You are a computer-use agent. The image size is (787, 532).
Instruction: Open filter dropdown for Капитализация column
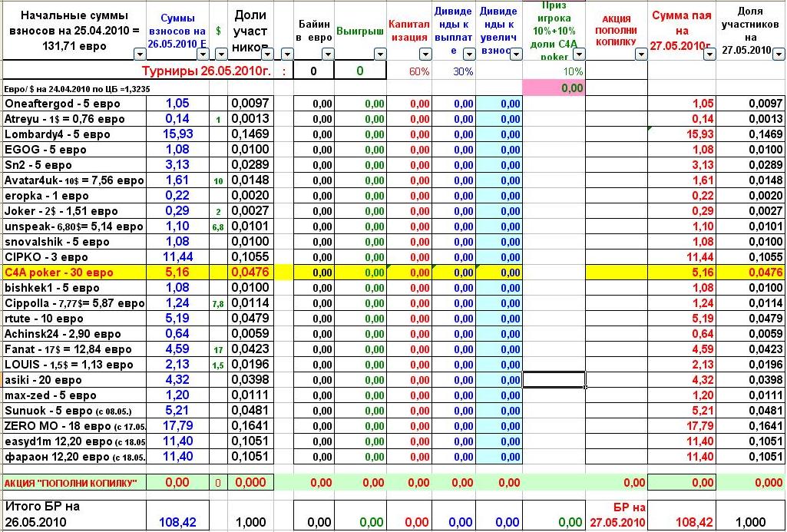425,55
